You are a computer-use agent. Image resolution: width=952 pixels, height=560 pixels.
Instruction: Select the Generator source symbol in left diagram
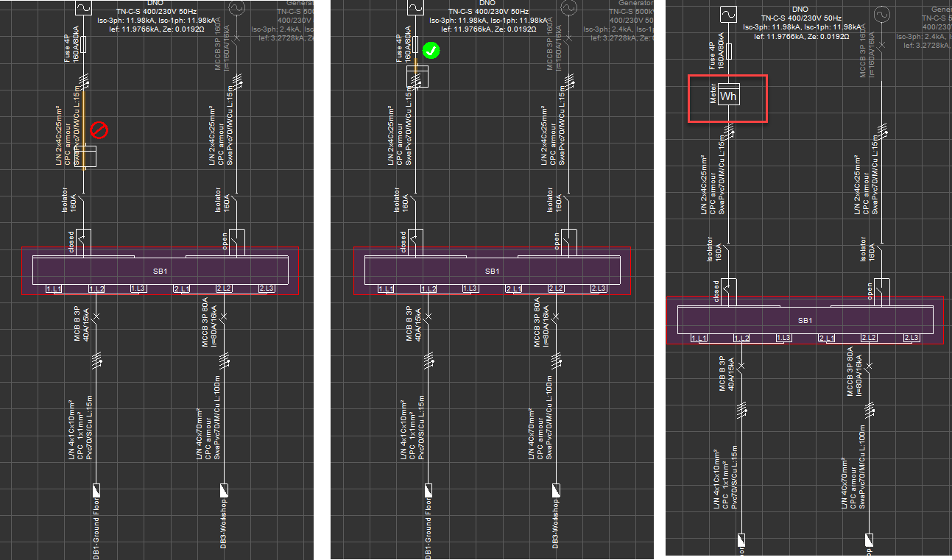pyautogui.click(x=236, y=7)
